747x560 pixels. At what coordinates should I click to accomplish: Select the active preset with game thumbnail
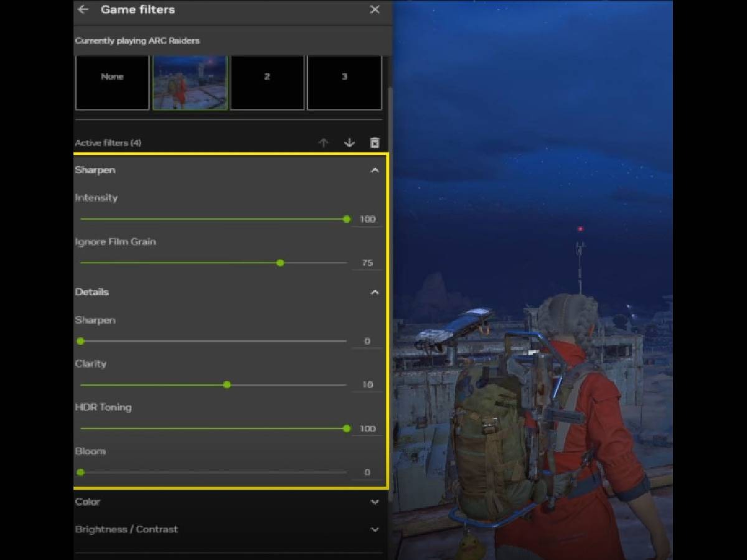(x=190, y=82)
